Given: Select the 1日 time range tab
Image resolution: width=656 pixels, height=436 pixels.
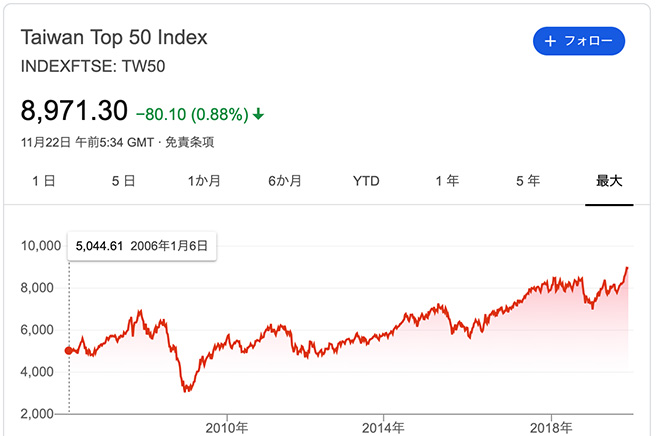Looking at the screenshot, I should (x=43, y=181).
